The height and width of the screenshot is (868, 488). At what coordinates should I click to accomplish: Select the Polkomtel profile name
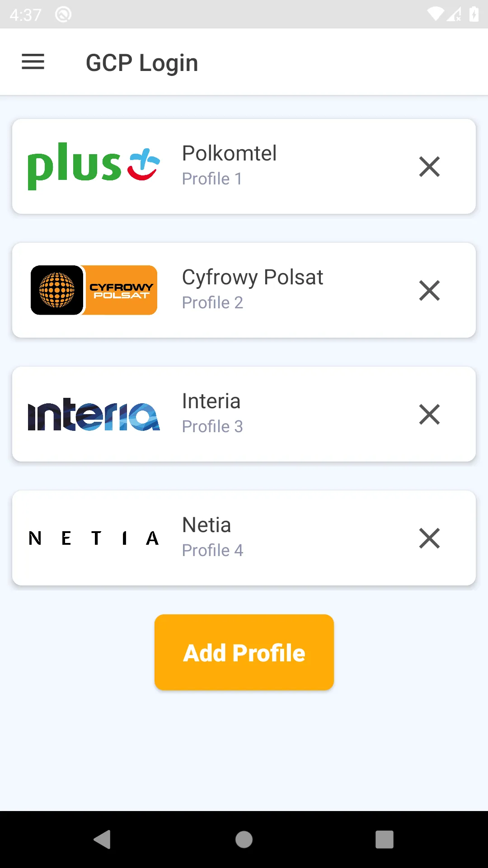click(x=229, y=153)
